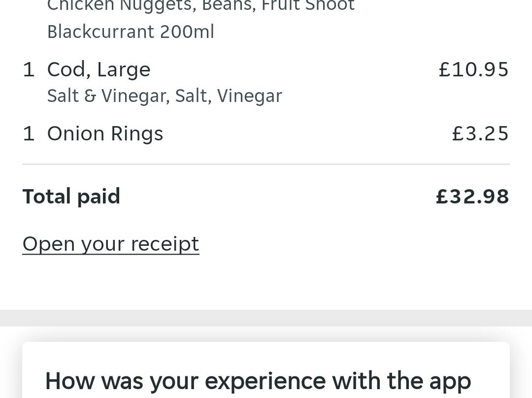
Task: Click the word Large in cod item
Action: click(x=124, y=69)
